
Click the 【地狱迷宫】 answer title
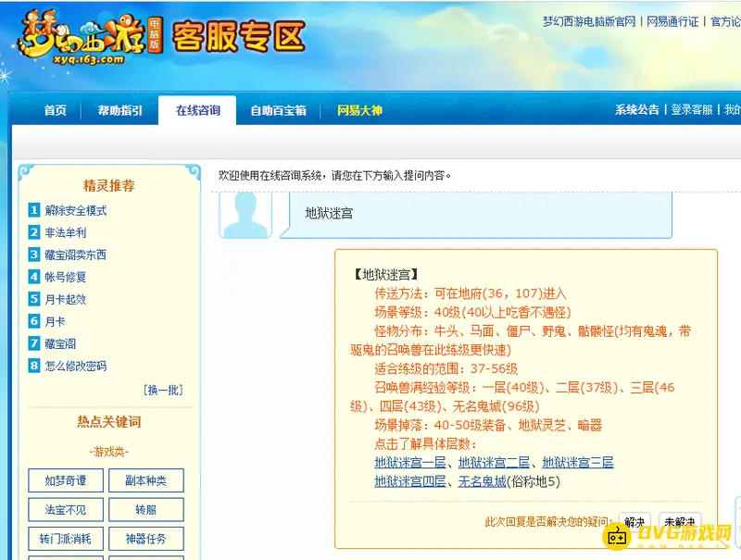click(x=385, y=274)
